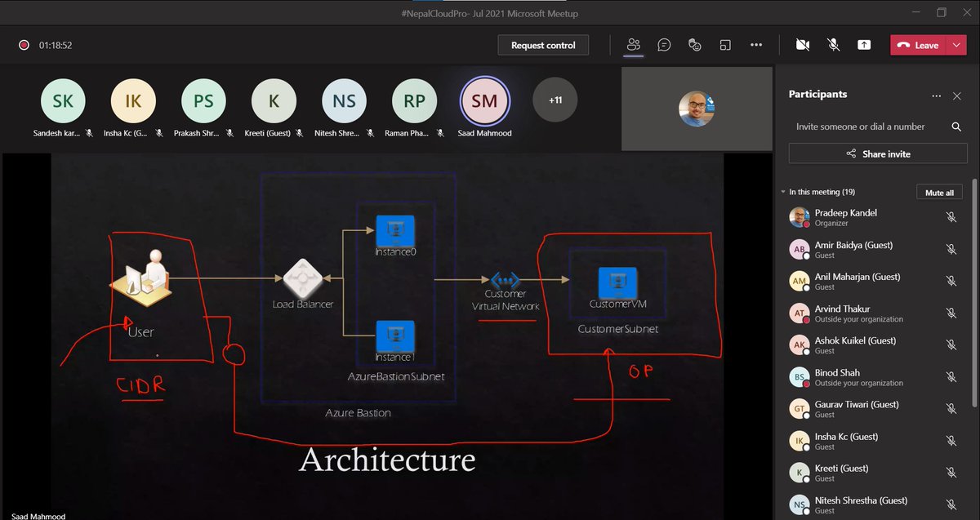Screen dimensions: 980x520
Task: Click mic icon next to Amir Baidya
Action: point(951,249)
